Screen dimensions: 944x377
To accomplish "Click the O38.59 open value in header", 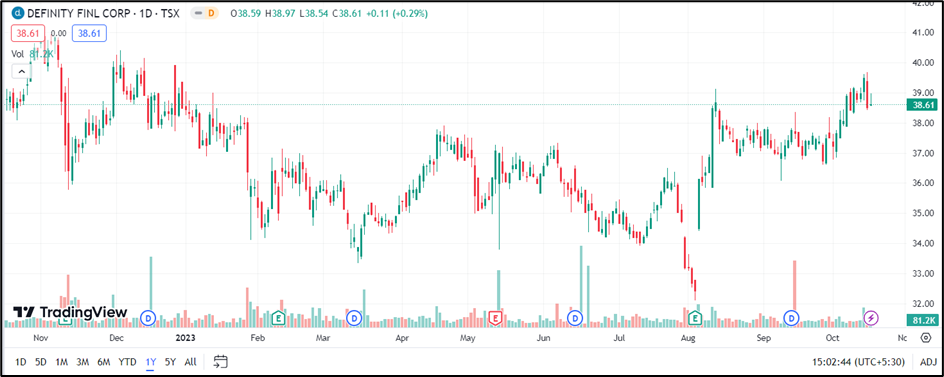I will click(x=246, y=13).
